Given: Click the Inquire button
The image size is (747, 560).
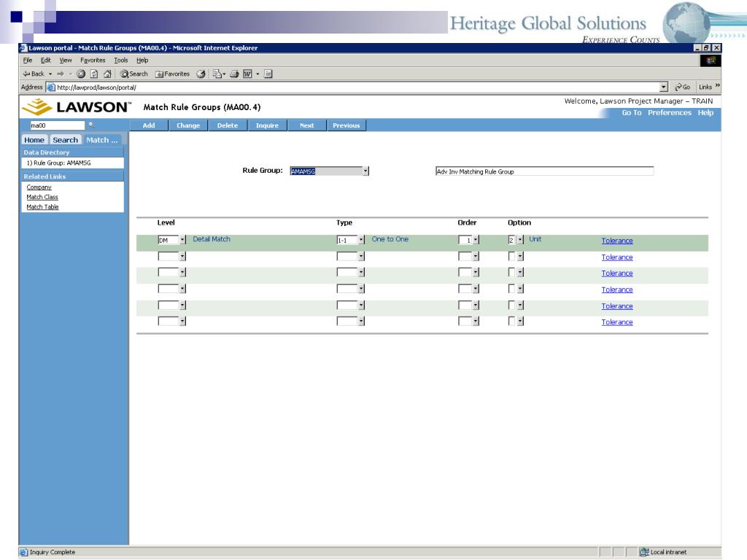Looking at the screenshot, I should pos(267,125).
